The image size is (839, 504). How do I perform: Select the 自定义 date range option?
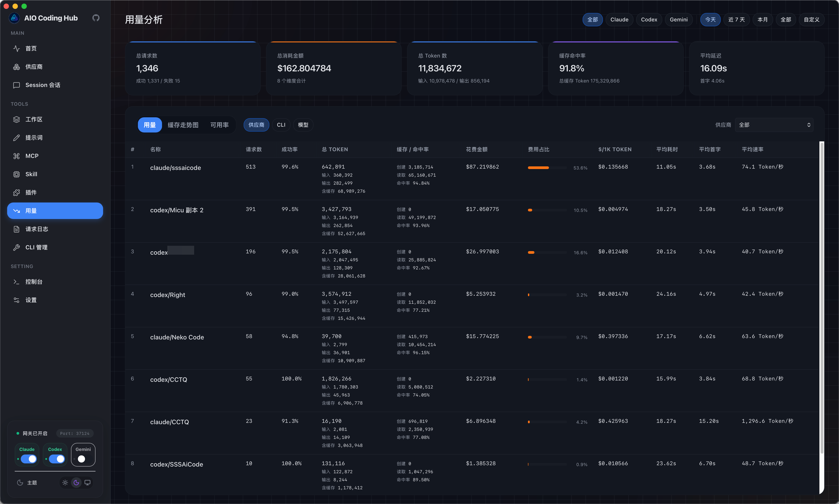[811, 20]
